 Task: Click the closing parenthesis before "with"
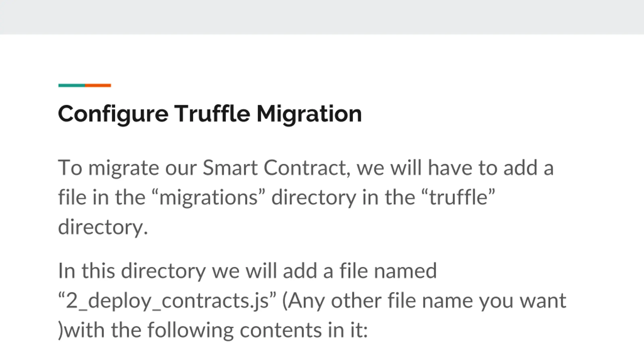(x=60, y=330)
